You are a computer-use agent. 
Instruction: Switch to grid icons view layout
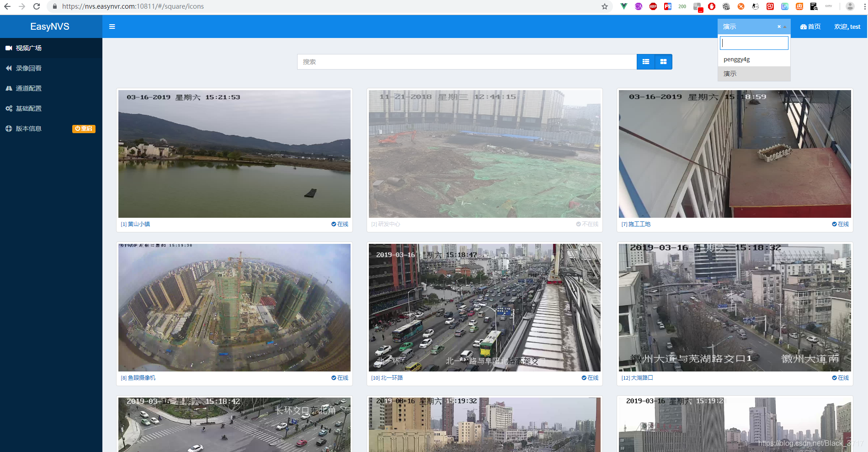[x=663, y=62]
